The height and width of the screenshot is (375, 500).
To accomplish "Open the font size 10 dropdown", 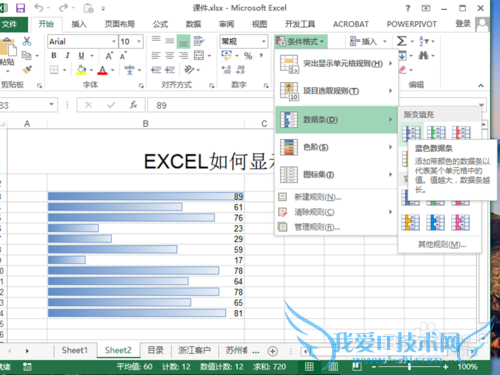I will (x=139, y=42).
